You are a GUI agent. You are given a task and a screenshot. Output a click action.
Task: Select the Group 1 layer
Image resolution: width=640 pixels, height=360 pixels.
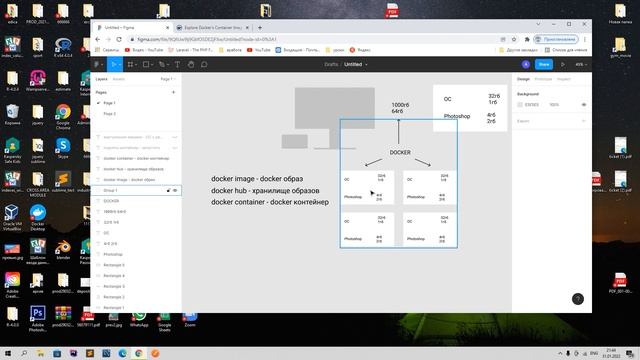tap(136, 191)
